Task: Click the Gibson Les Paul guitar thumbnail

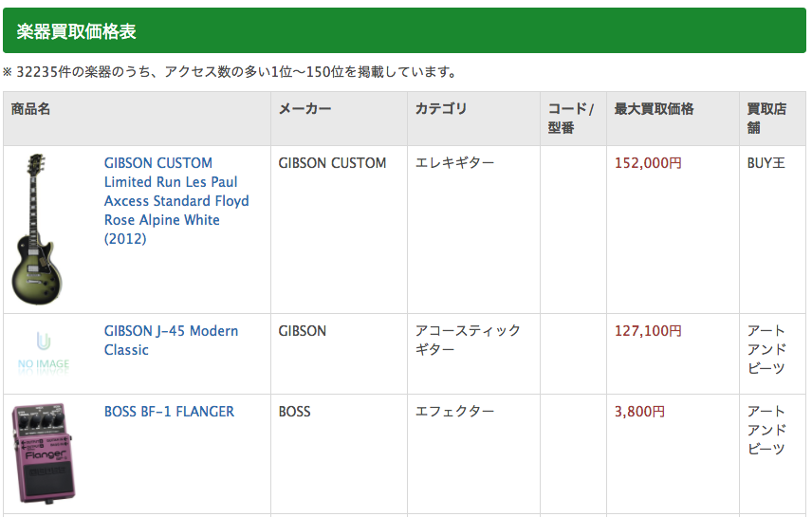Action: click(x=38, y=228)
